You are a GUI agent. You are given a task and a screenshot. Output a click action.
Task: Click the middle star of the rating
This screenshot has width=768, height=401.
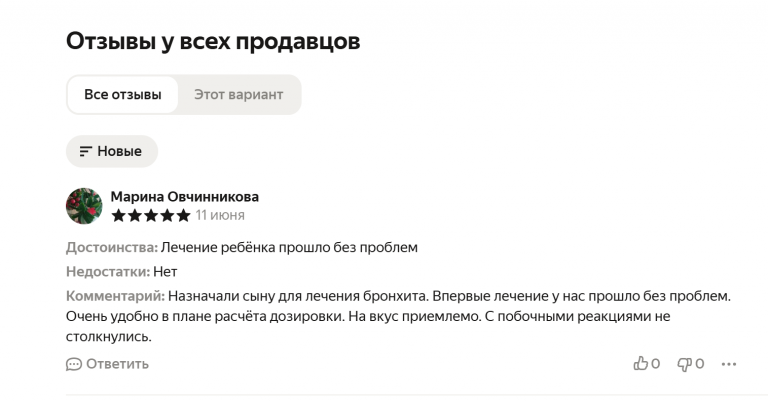pos(151,215)
